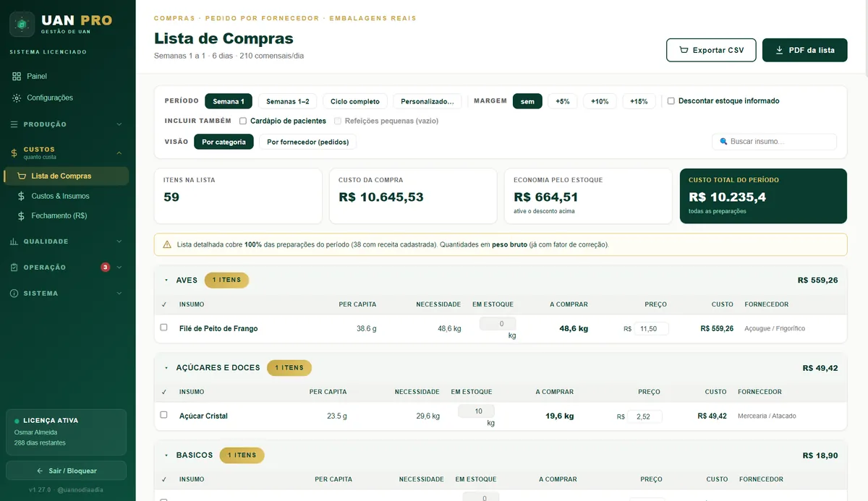Click the Custo total do período card
This screenshot has width=868, height=501.
[763, 196]
